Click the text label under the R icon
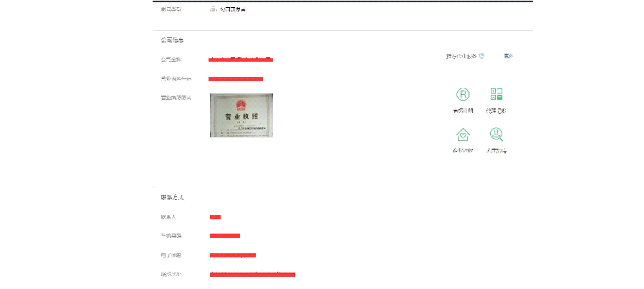 click(462, 111)
